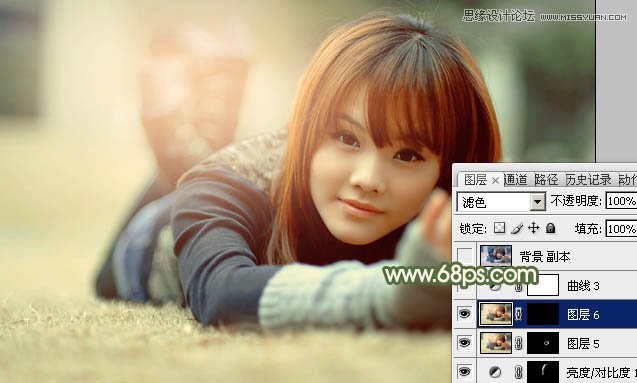637x383 pixels.
Task: Switch to the 图层 (Layers) tab
Action: [475, 180]
